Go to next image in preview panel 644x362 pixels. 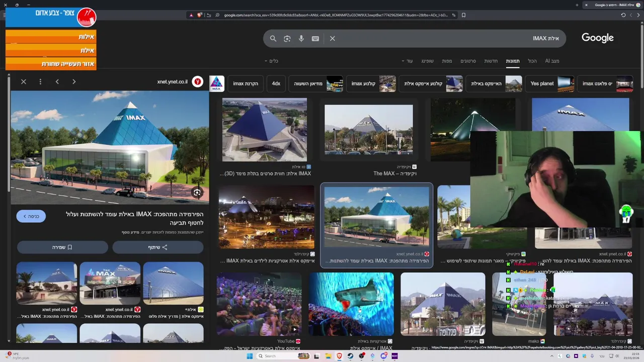pyautogui.click(x=74, y=81)
